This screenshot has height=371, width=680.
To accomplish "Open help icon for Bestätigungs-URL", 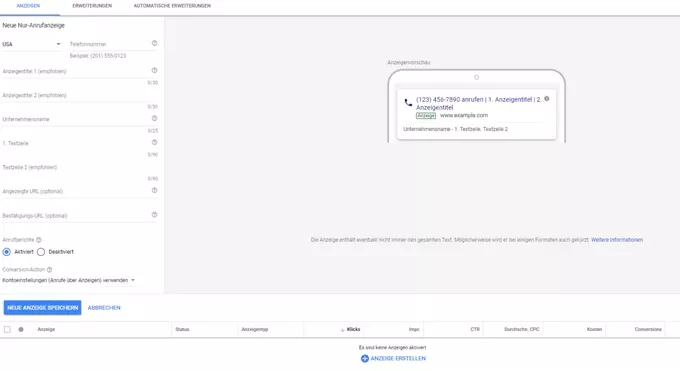I will click(154, 215).
